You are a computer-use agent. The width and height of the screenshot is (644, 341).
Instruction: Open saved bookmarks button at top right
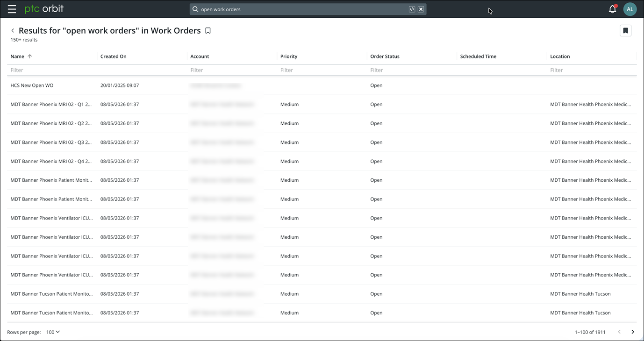coord(625,31)
